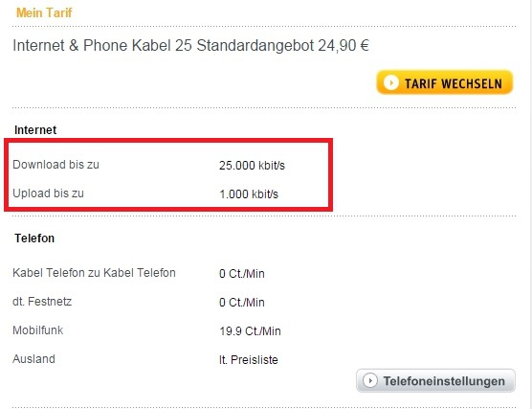Select the Ausland label
This screenshot has width=532, height=409.
pos(33,359)
